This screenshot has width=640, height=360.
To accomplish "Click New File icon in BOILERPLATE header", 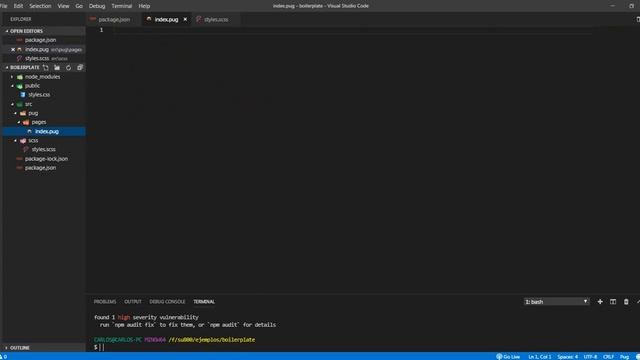I will 46,67.
